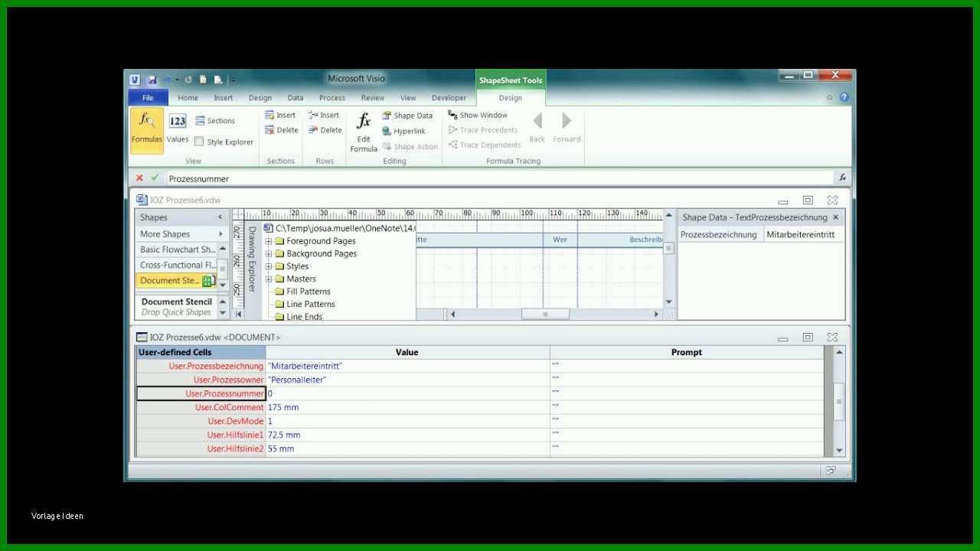Viewport: 980px width, 551px height.
Task: Open the Quick Access Toolbar customize dropdown
Action: (x=234, y=80)
